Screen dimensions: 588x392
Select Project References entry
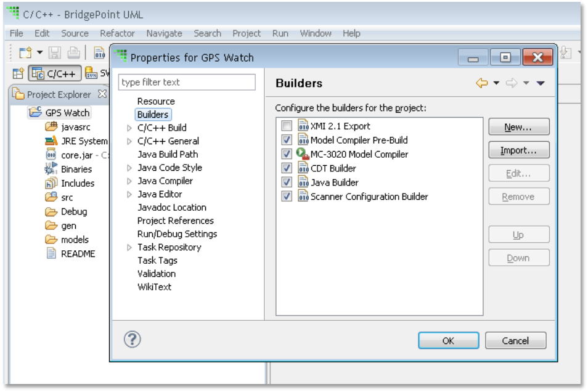(x=176, y=221)
